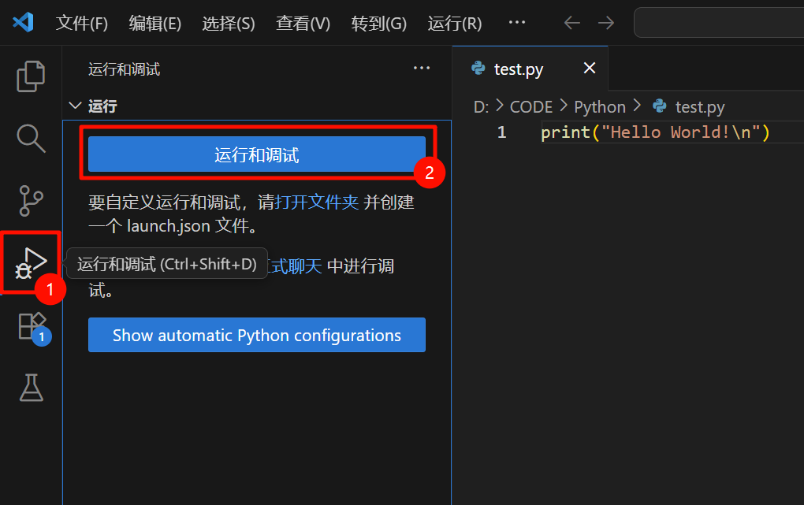Close the test.py editor tab
The width and height of the screenshot is (804, 505).
(x=590, y=68)
